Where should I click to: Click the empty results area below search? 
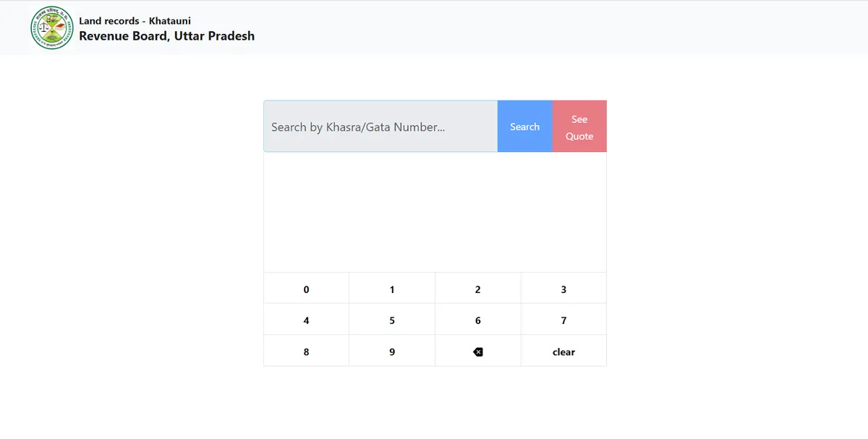[435, 212]
